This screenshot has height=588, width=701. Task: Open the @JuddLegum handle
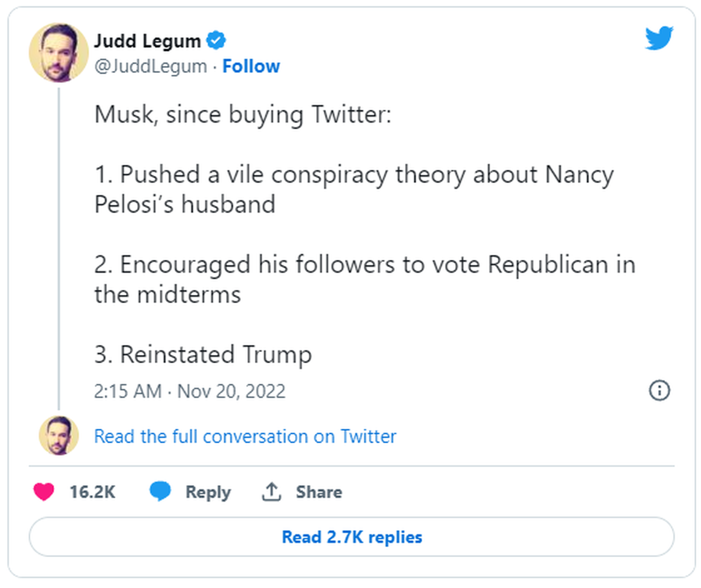(x=151, y=67)
